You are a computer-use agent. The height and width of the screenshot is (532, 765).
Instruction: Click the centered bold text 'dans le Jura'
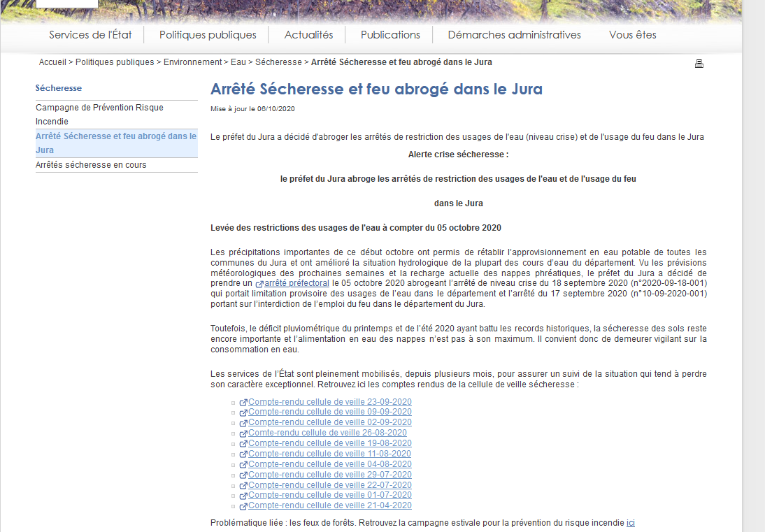click(459, 203)
